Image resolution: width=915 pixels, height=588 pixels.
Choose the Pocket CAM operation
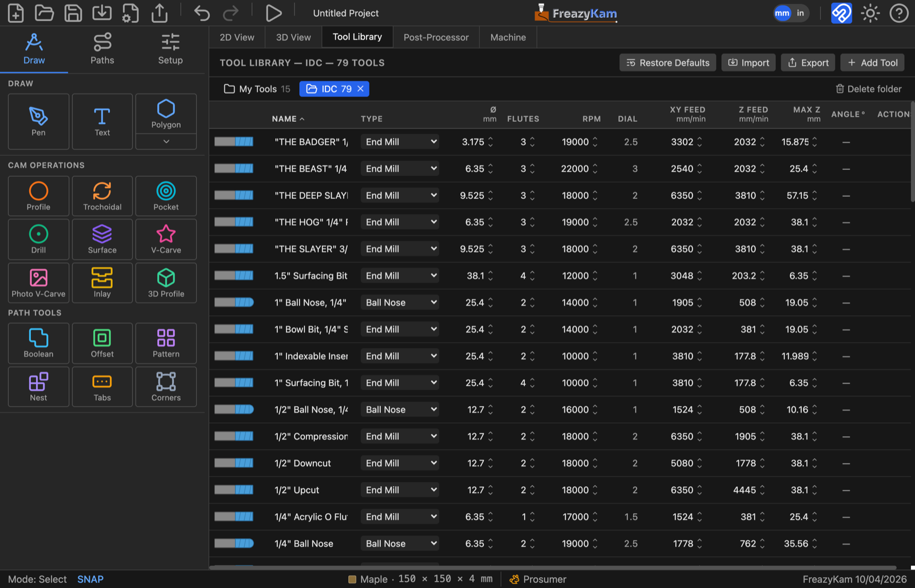(166, 196)
